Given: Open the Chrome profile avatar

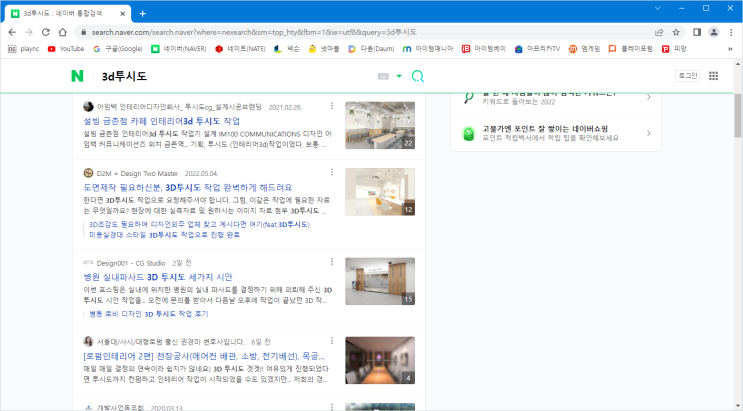Looking at the screenshot, I should [714, 32].
